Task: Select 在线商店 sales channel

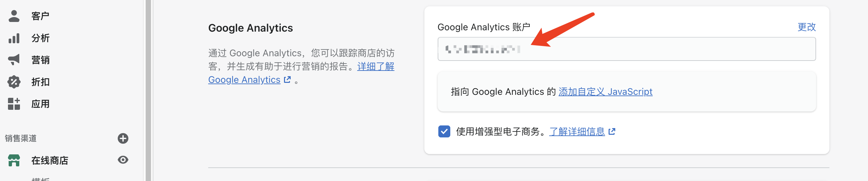Action: tap(50, 160)
